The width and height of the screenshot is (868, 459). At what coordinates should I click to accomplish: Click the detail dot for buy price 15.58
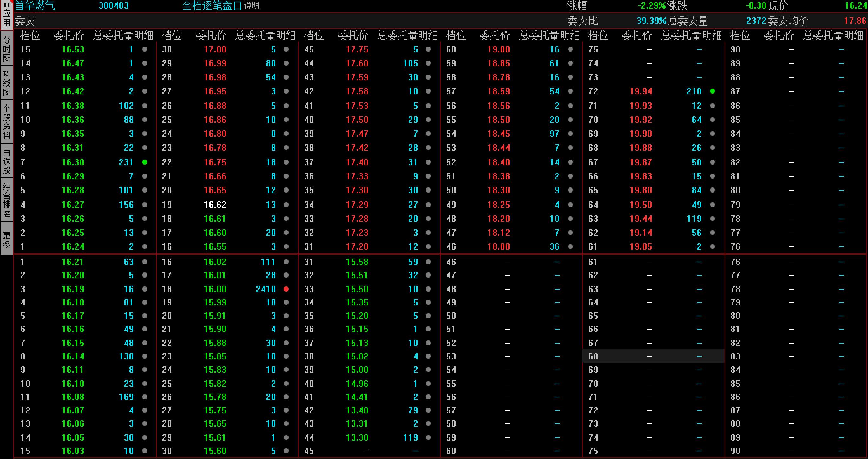pyautogui.click(x=428, y=261)
